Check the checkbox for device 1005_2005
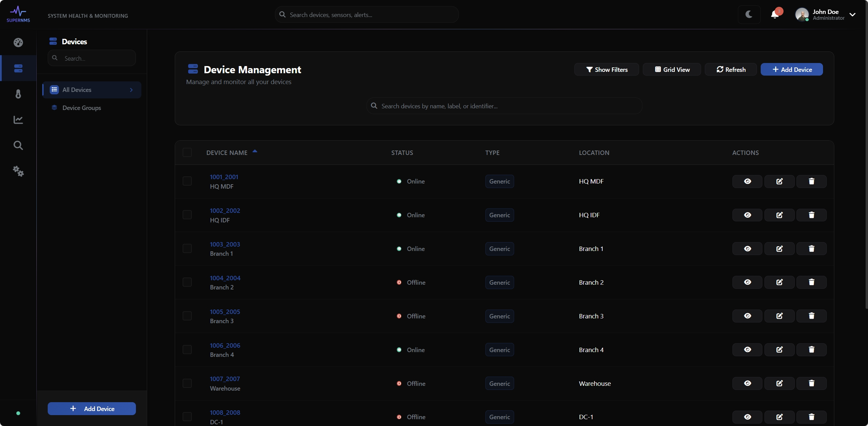The image size is (868, 426). [187, 316]
